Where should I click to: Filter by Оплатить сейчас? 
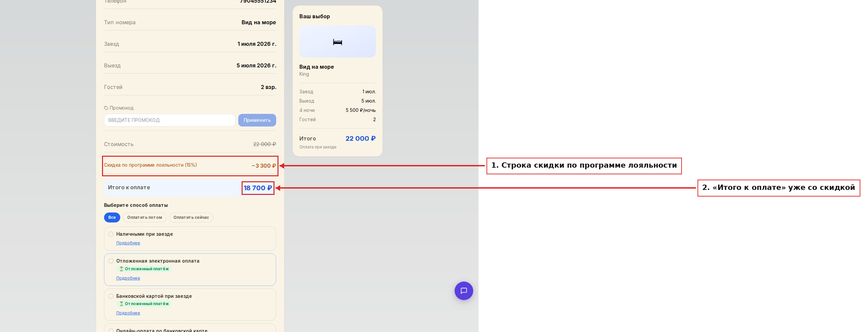click(191, 217)
